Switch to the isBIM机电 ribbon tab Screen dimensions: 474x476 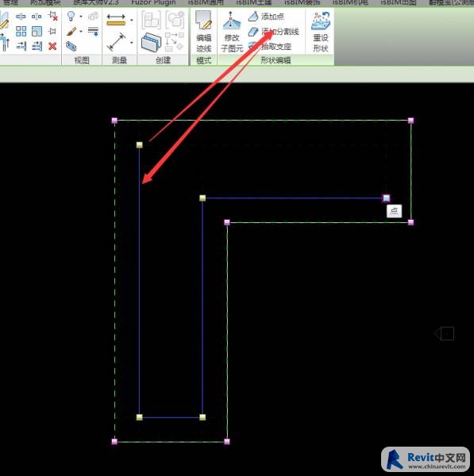pyautogui.click(x=350, y=2)
